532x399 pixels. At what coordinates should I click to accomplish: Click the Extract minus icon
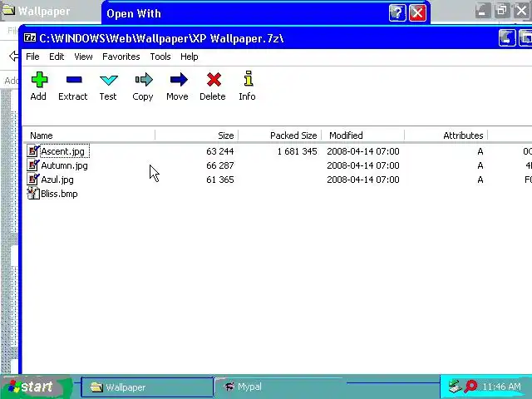(74, 80)
